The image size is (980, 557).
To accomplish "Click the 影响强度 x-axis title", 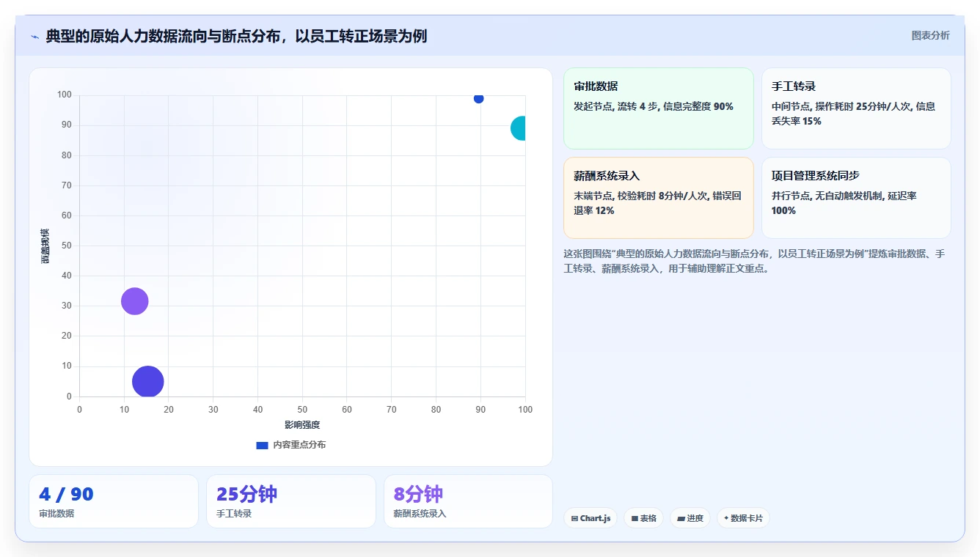I will coord(302,425).
